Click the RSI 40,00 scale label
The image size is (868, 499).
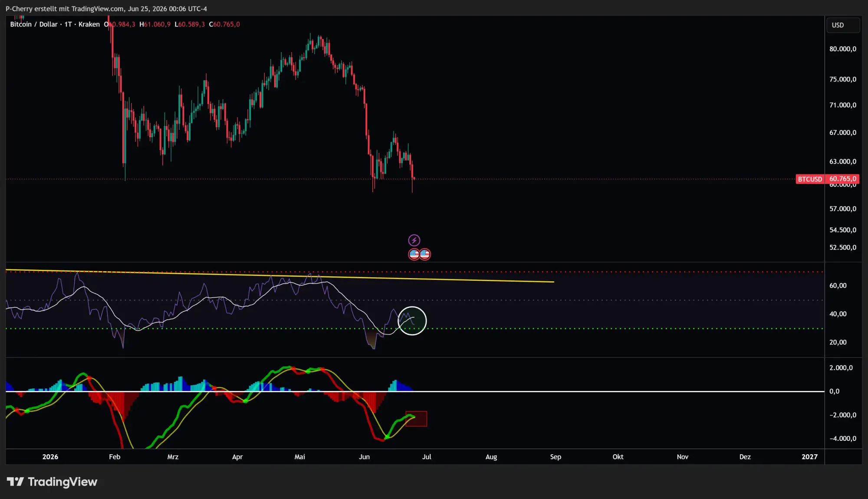click(x=838, y=314)
